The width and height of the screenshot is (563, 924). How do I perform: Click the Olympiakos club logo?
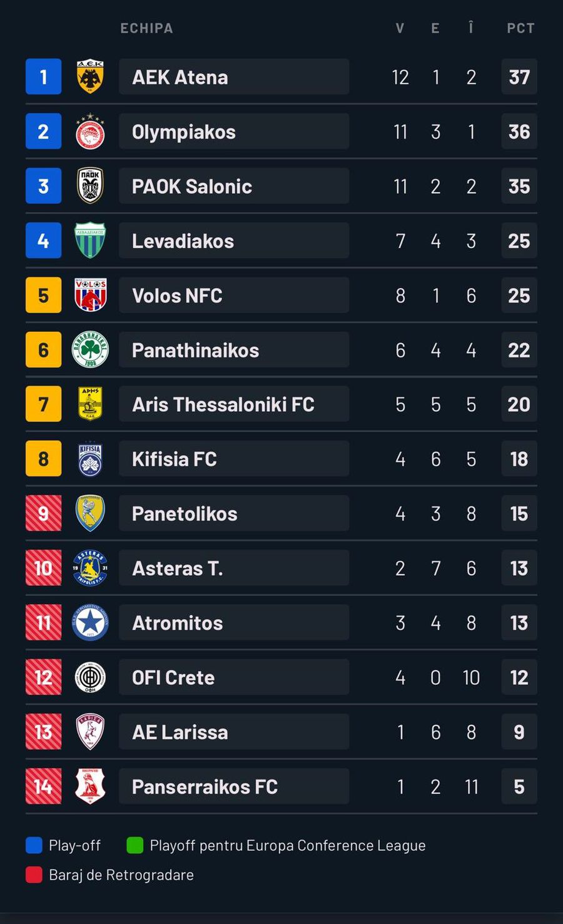click(x=90, y=131)
